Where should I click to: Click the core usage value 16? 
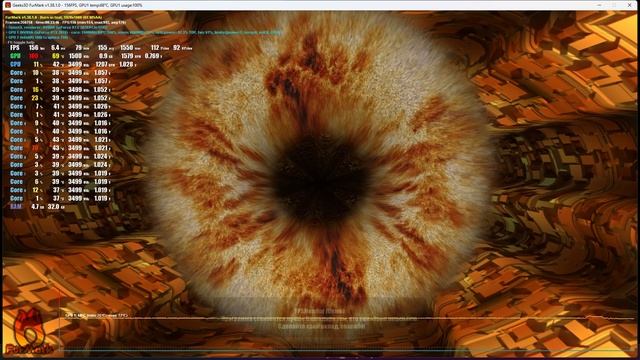point(36,89)
